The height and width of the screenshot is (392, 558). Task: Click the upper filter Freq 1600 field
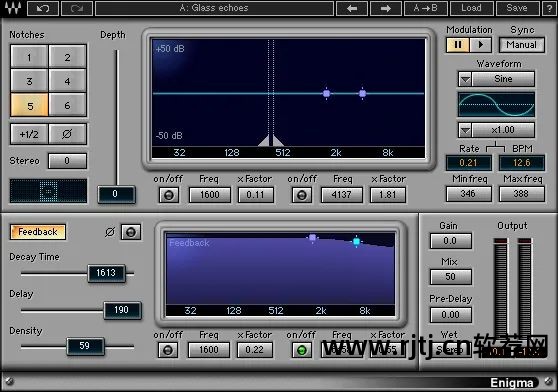210,195
